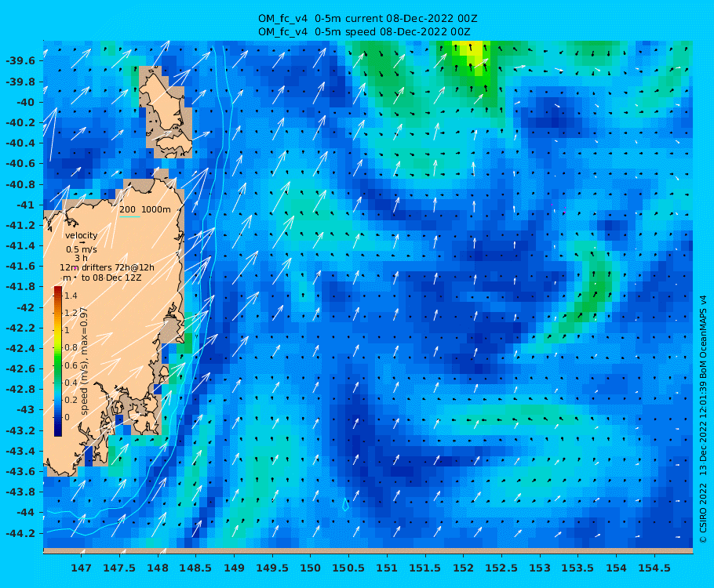Click the longitude label '149.5'
This screenshot has height=588, width=714.
[x=272, y=568]
